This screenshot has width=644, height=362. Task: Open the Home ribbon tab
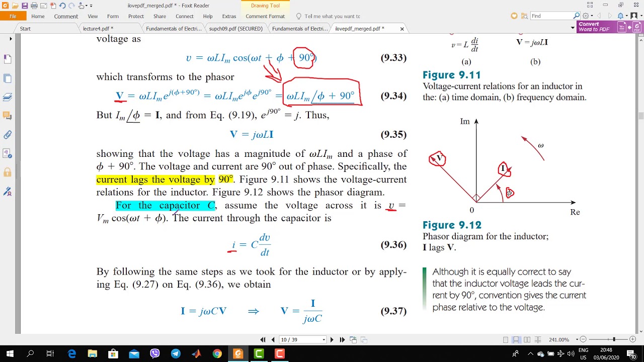(x=38, y=16)
